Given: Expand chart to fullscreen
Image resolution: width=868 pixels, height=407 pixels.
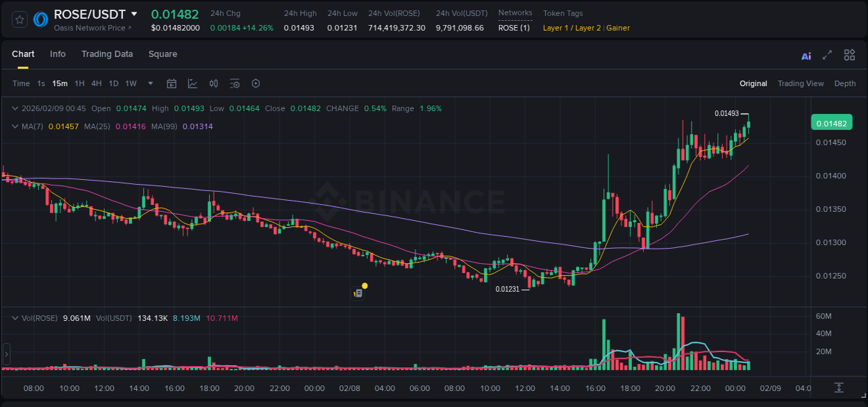Looking at the screenshot, I should point(827,56).
